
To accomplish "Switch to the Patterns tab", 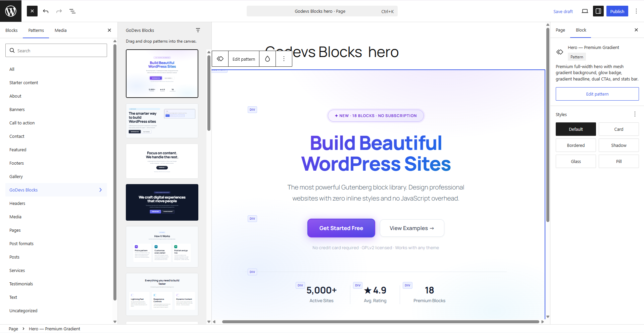I will (x=36, y=30).
